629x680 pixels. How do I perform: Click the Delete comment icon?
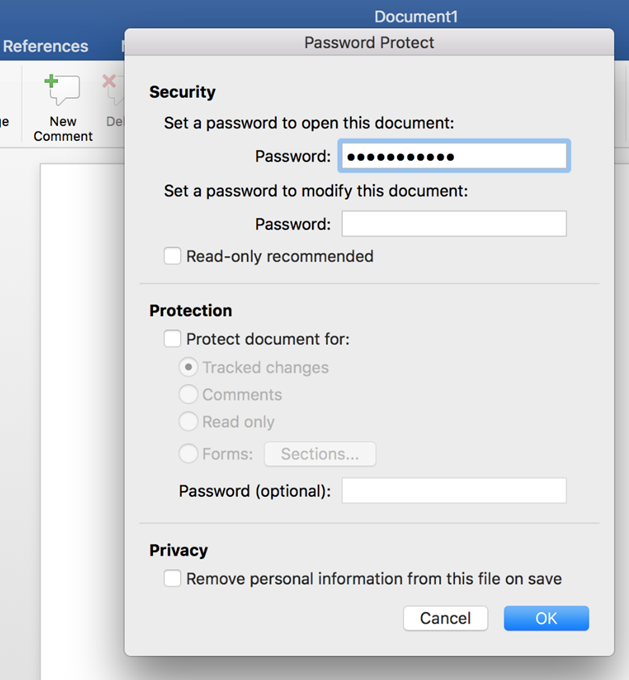[112, 89]
